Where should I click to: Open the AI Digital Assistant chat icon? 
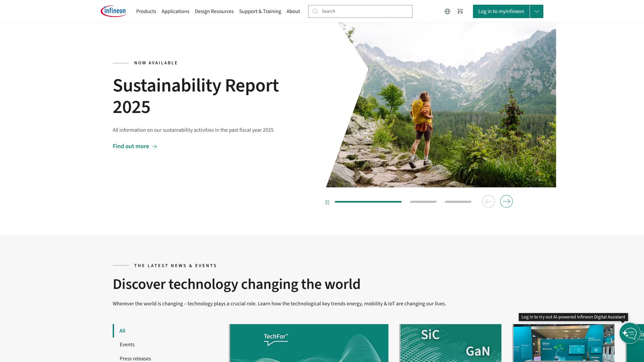(630, 333)
